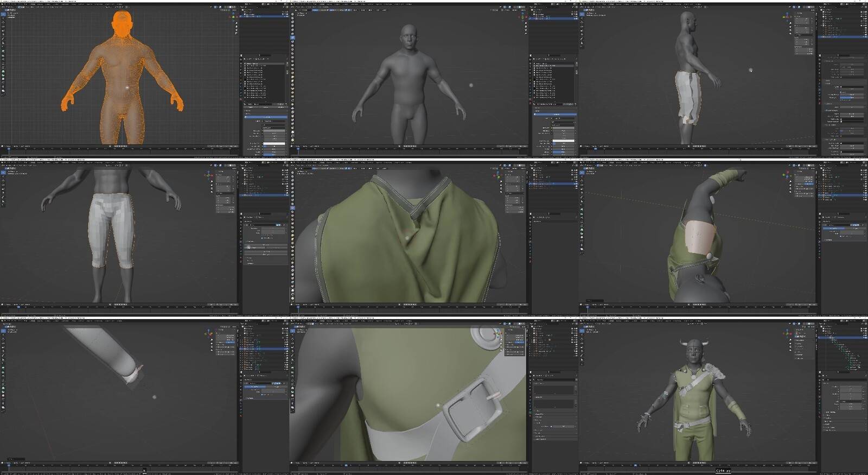Select the active Select Box tool in the orange wireframe screenshot
Image resolution: width=868 pixels, height=475 pixels.
[x=3, y=15]
